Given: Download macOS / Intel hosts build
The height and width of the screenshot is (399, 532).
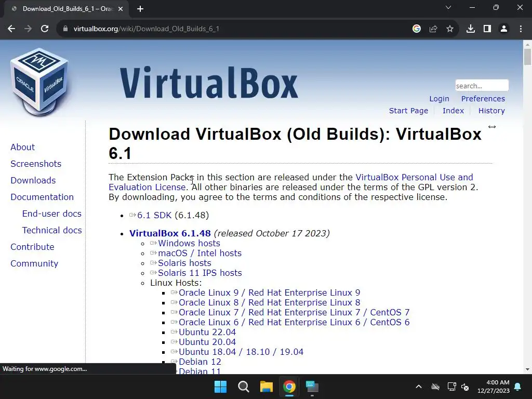Looking at the screenshot, I should point(200,253).
